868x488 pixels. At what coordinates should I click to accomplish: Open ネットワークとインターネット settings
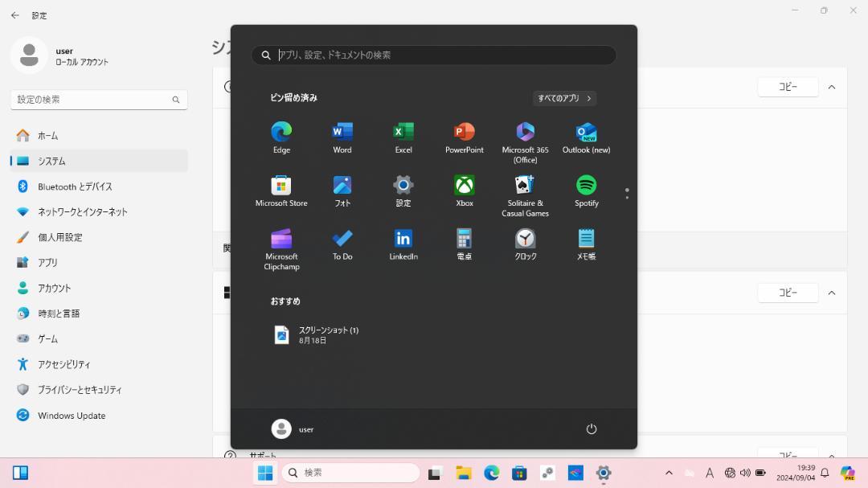pos(99,211)
